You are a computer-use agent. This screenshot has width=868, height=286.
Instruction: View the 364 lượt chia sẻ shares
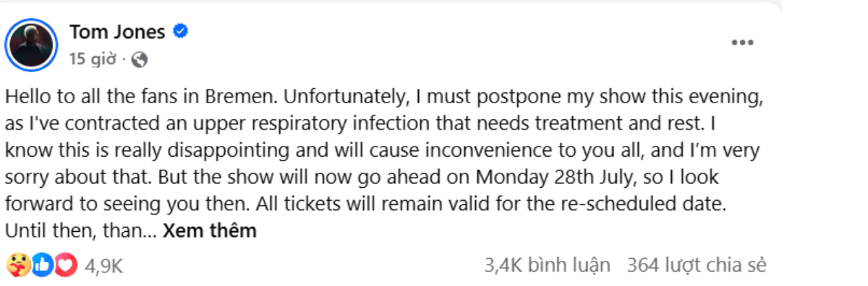tap(697, 265)
